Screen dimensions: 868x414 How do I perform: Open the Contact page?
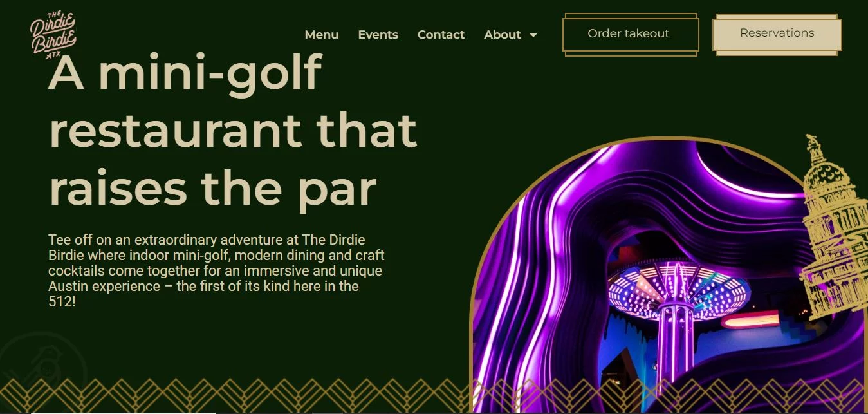point(441,35)
